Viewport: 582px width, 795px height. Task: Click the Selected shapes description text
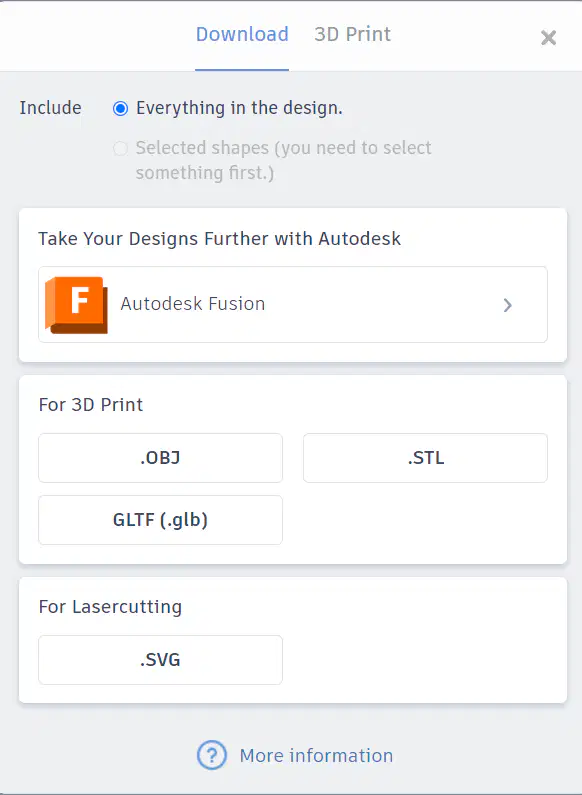(x=283, y=160)
